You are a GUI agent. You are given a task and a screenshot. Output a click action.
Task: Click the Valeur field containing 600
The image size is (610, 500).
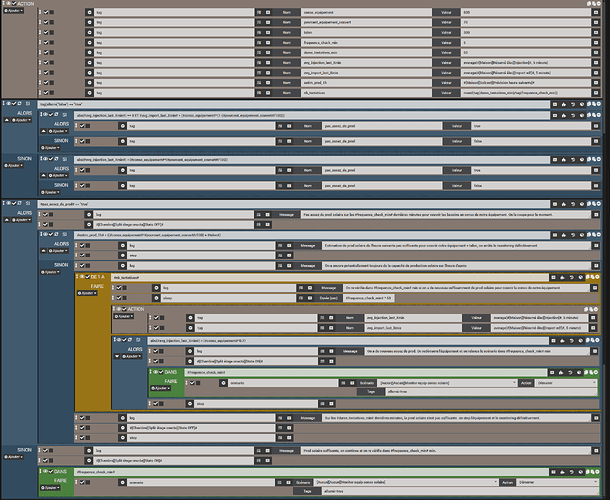[x=526, y=12]
